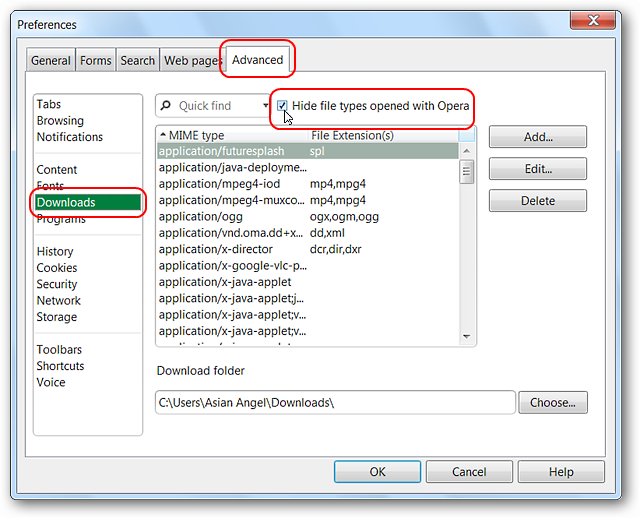This screenshot has height=518, width=640.
Task: Open the Web pages tab
Action: pyautogui.click(x=192, y=60)
